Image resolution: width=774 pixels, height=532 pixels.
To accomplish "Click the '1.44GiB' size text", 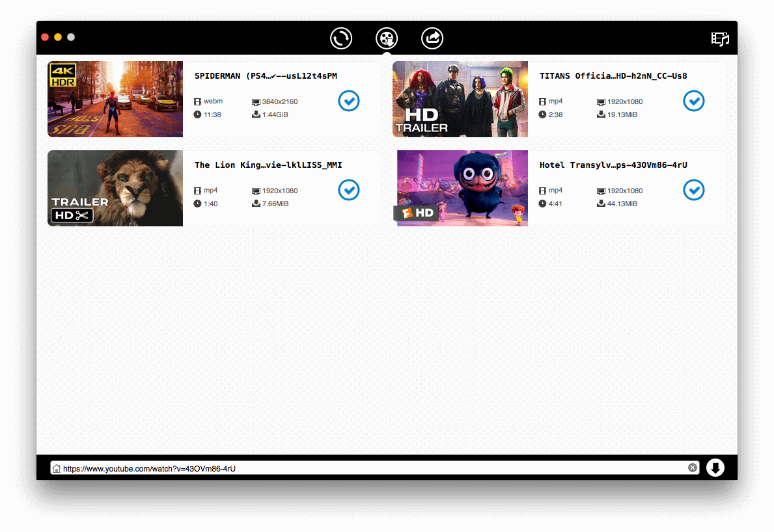I will (275, 114).
